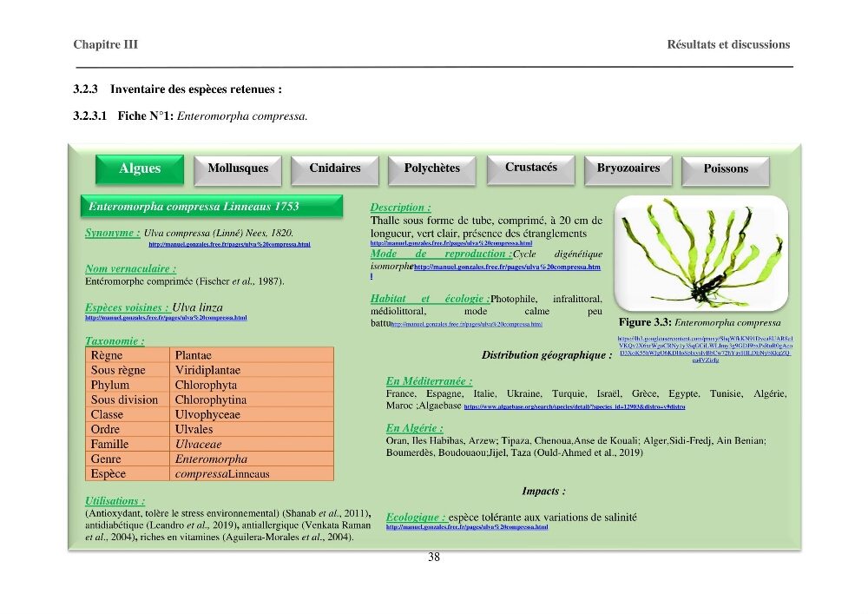Click the Résultats et discussions header

[728, 44]
